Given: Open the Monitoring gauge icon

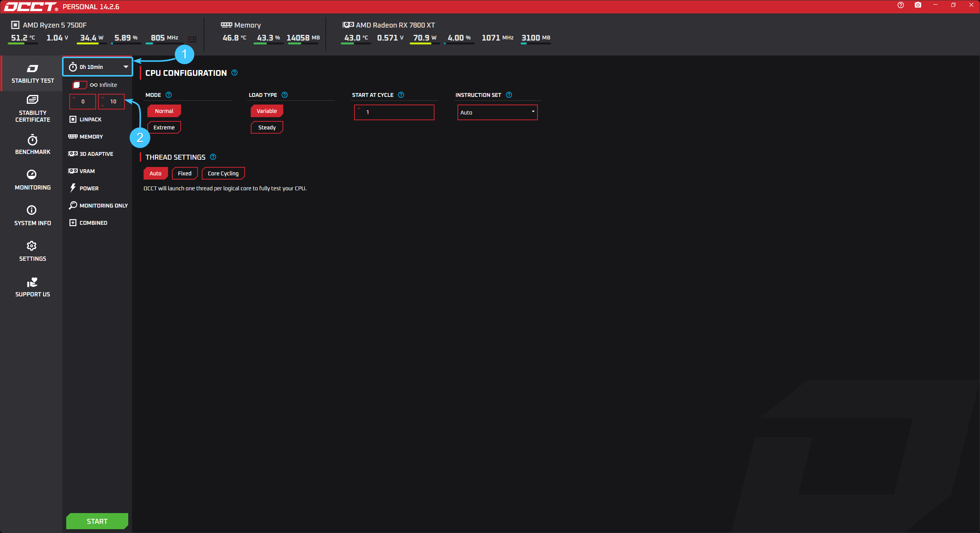Looking at the screenshot, I should (x=32, y=175).
